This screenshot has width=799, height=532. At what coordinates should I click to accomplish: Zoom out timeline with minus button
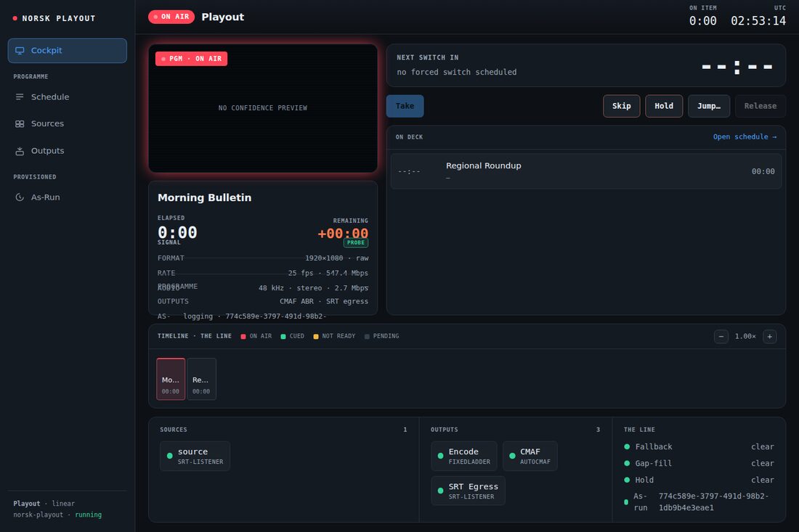tap(721, 337)
